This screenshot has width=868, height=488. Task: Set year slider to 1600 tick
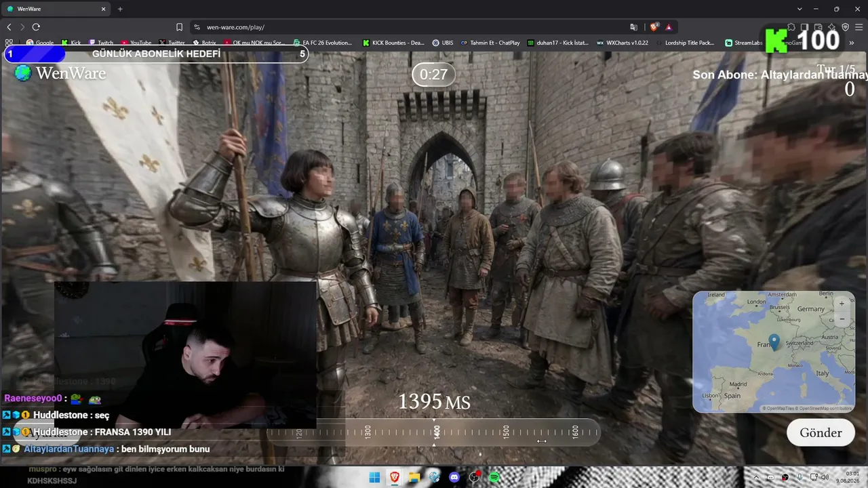(575, 432)
